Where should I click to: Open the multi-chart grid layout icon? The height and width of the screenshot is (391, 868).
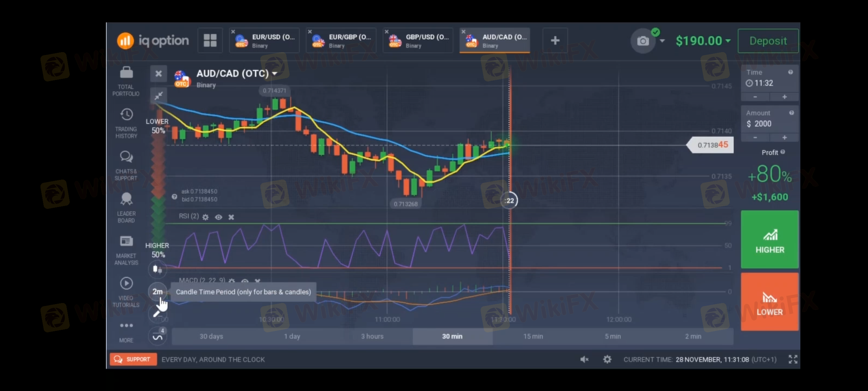210,41
